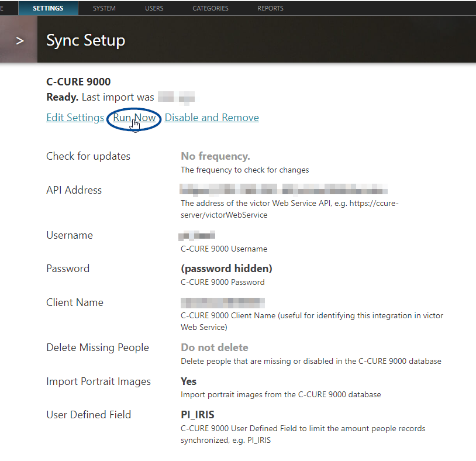Viewport: 476px width, 461px height.
Task: Click the 'Delete Missing People' label
Action: click(x=98, y=348)
